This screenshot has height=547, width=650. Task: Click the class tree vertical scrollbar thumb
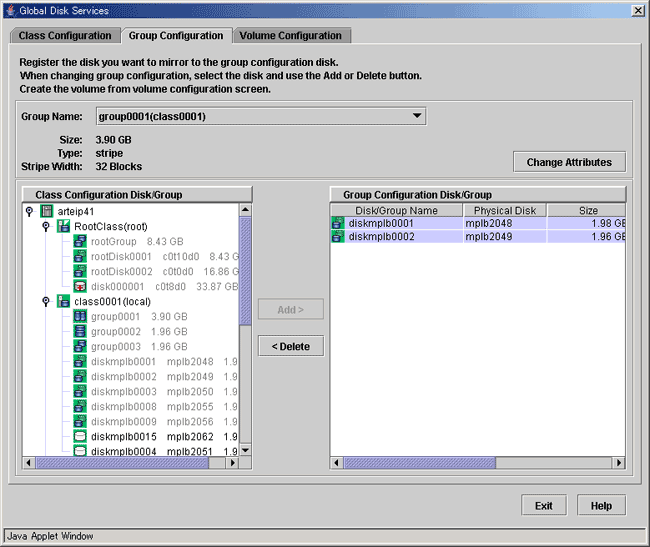coord(245,271)
